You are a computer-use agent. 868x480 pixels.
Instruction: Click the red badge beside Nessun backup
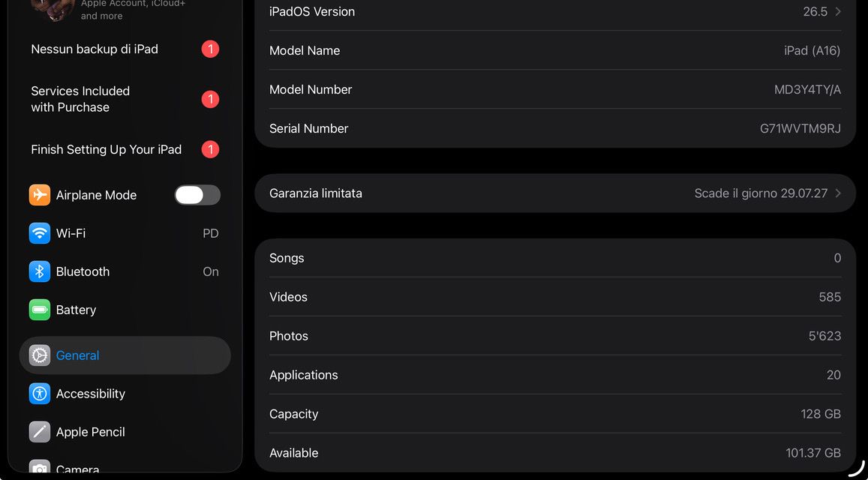210,49
